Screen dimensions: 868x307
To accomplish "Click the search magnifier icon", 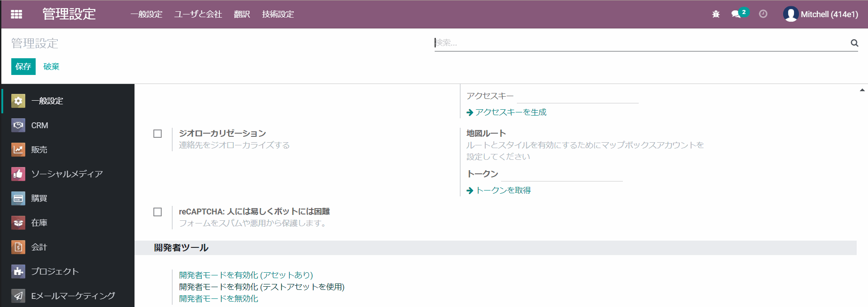I will click(854, 43).
